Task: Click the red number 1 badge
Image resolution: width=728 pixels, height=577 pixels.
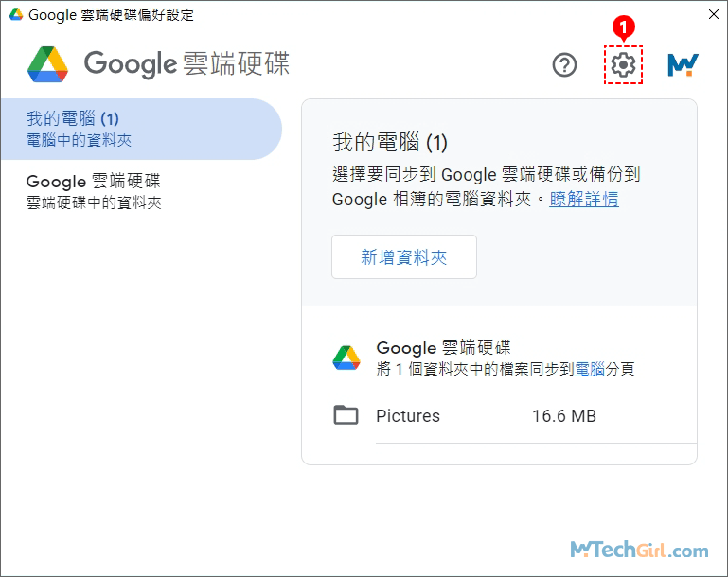Action: click(622, 28)
